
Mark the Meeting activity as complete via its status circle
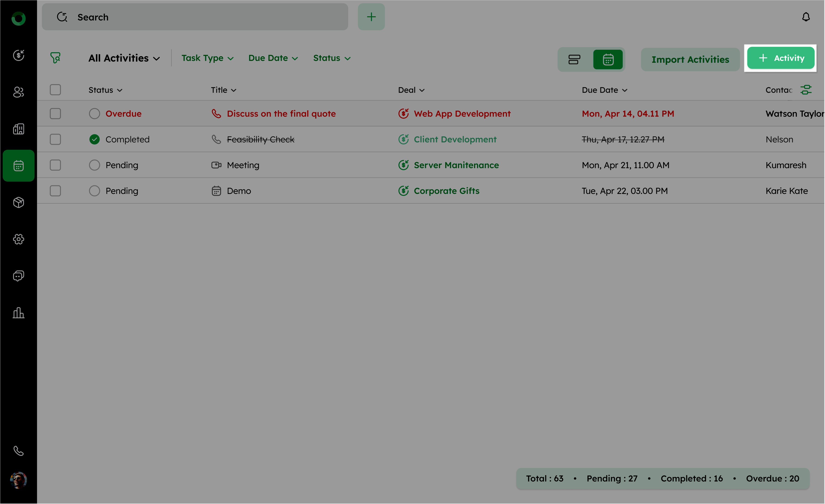tap(94, 165)
